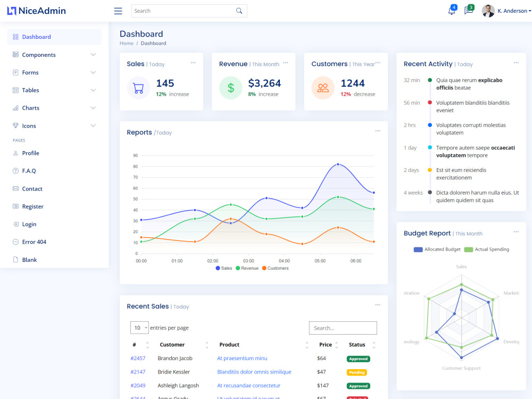
Task: Click Blank page file icon
Action: (x=15, y=260)
